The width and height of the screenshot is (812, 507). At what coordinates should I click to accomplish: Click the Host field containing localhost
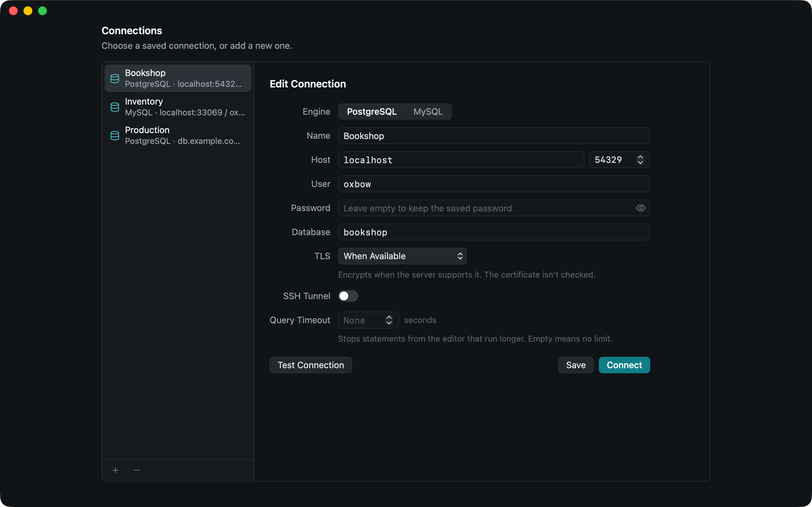461,160
